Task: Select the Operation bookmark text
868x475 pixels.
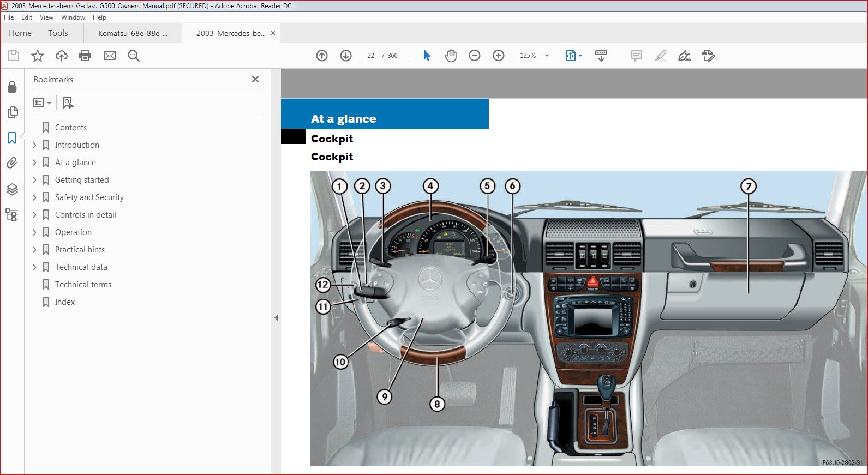Action: click(73, 232)
